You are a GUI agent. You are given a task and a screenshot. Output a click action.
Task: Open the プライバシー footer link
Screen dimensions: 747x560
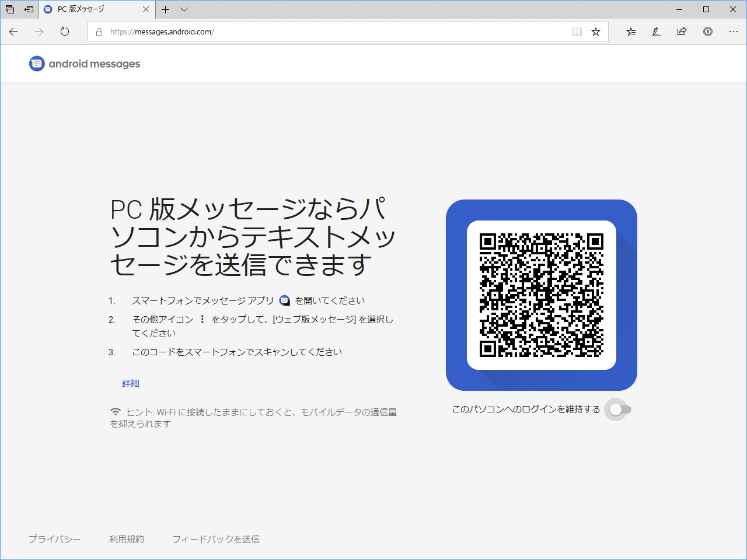54,539
